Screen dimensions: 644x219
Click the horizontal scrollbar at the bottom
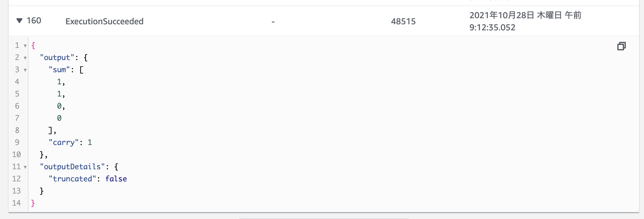pos(324,218)
